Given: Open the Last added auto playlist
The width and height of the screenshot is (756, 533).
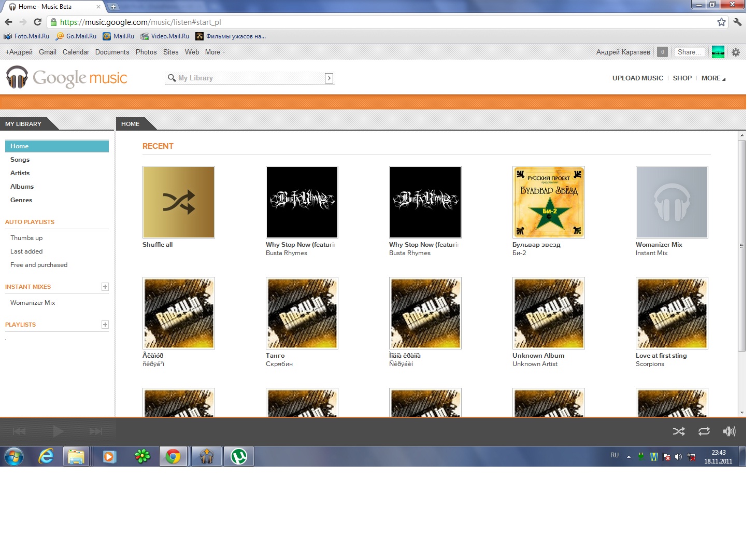Looking at the screenshot, I should pos(26,251).
